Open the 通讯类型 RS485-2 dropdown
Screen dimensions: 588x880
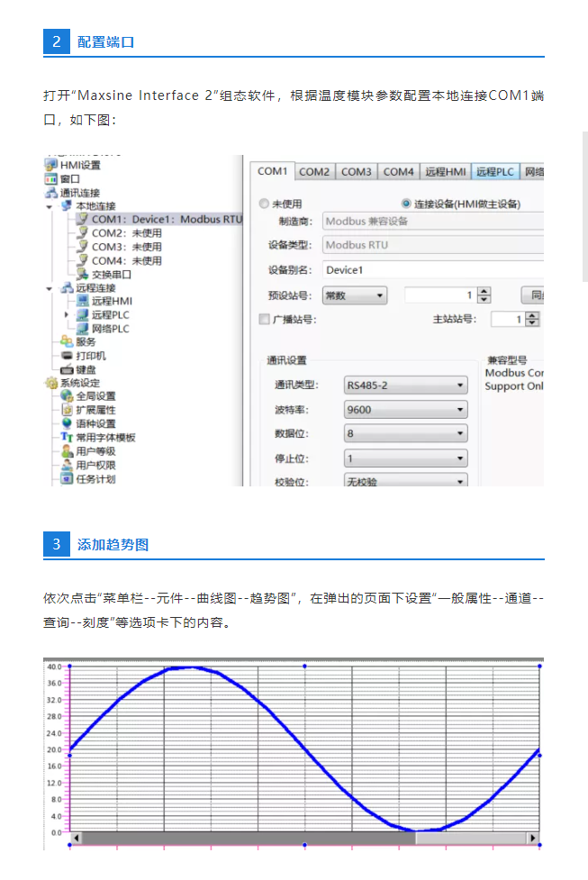click(x=405, y=386)
